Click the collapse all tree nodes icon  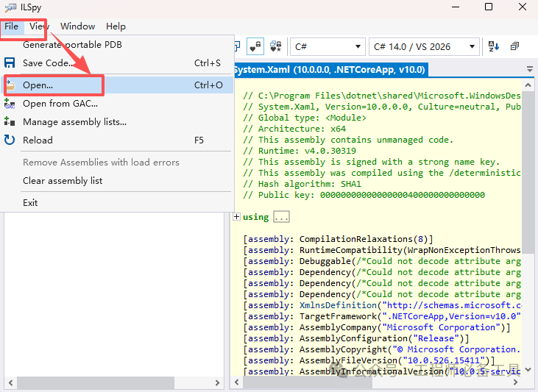click(514, 46)
